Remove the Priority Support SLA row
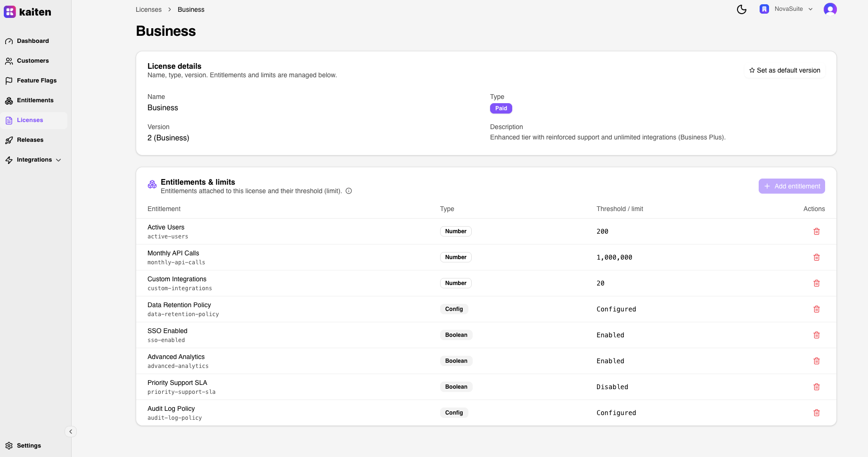 (x=816, y=387)
